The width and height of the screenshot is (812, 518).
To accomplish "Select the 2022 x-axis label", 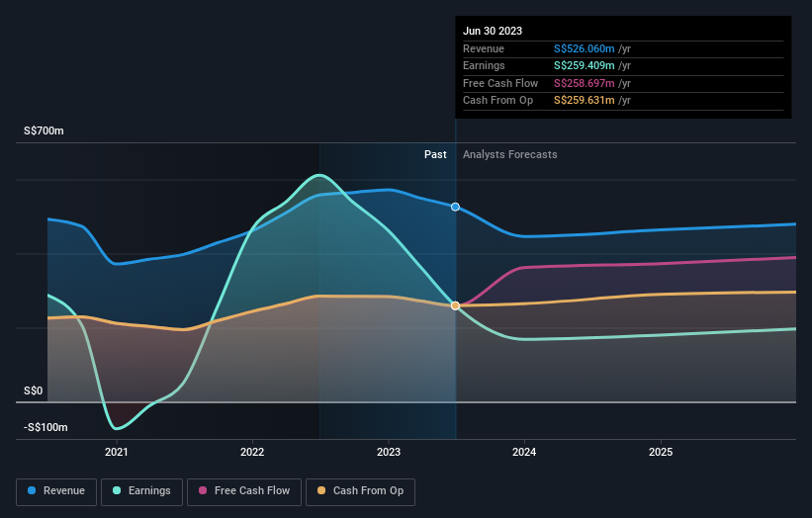I will [x=252, y=452].
